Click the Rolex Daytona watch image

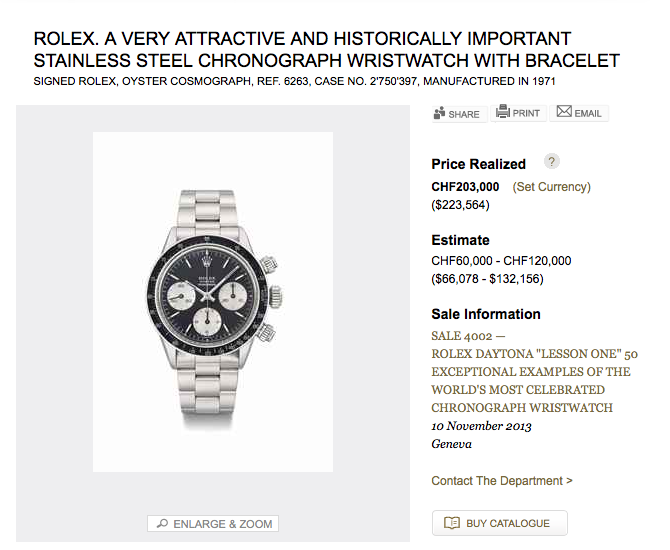click(x=213, y=302)
